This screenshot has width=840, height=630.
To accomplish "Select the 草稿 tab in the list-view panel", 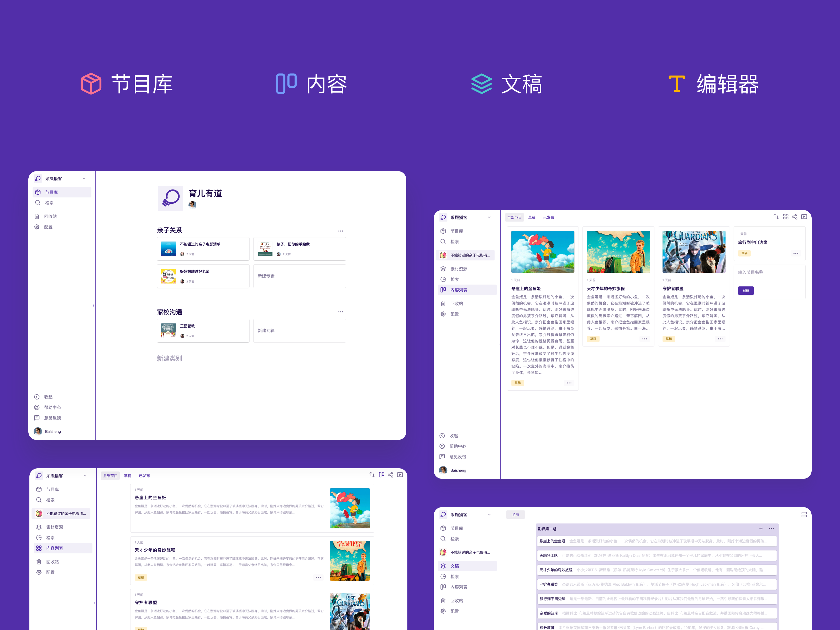I will (x=128, y=476).
